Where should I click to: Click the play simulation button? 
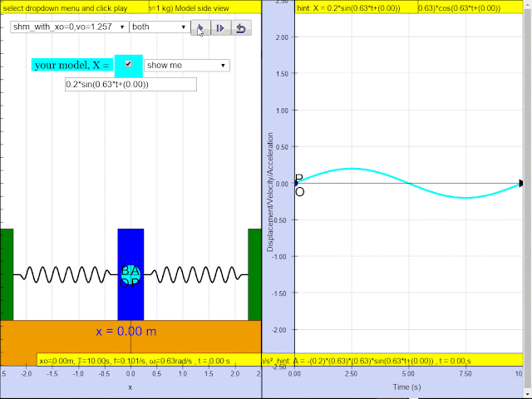pos(200,27)
